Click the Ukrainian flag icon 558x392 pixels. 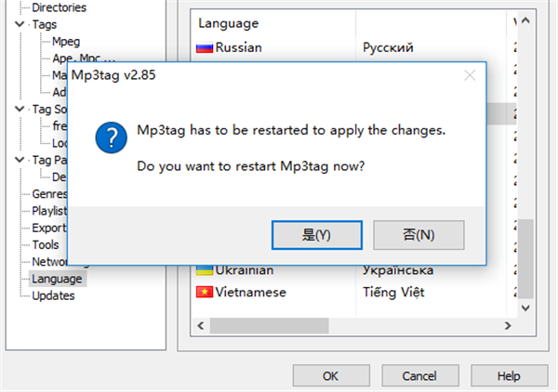click(204, 270)
